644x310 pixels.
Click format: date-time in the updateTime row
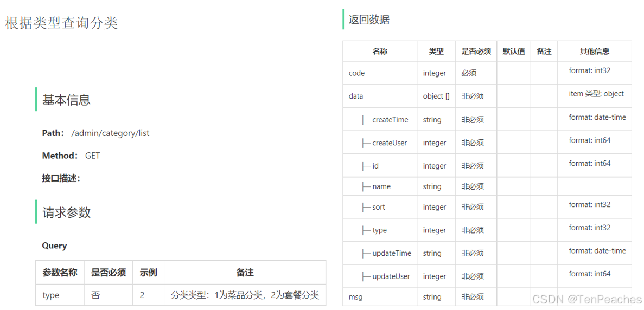597,250
